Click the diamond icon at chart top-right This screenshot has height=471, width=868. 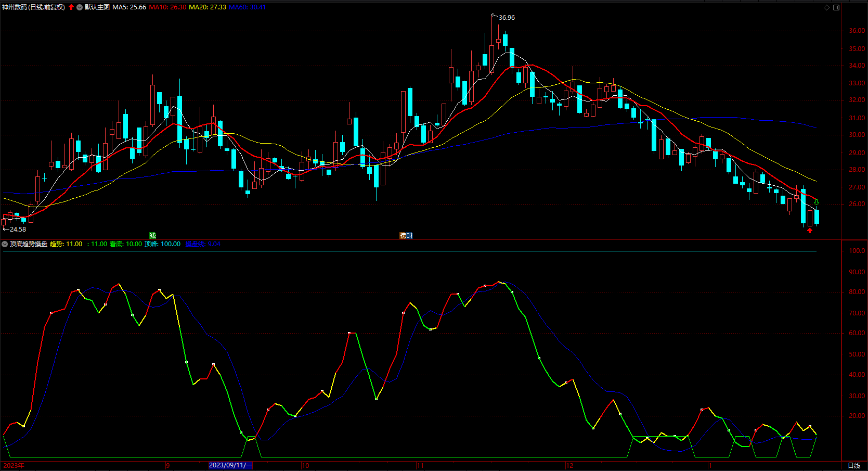(x=827, y=7)
